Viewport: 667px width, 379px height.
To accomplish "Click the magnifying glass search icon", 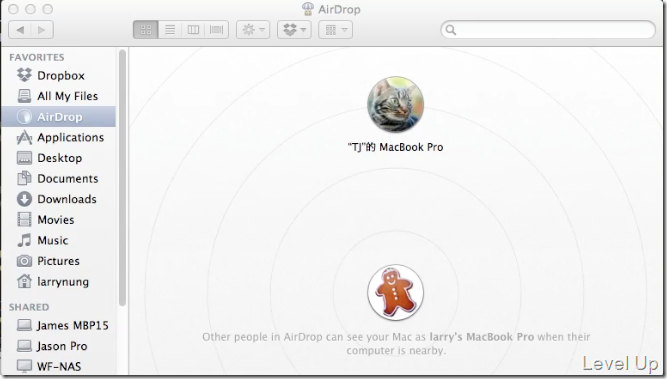I will (451, 30).
